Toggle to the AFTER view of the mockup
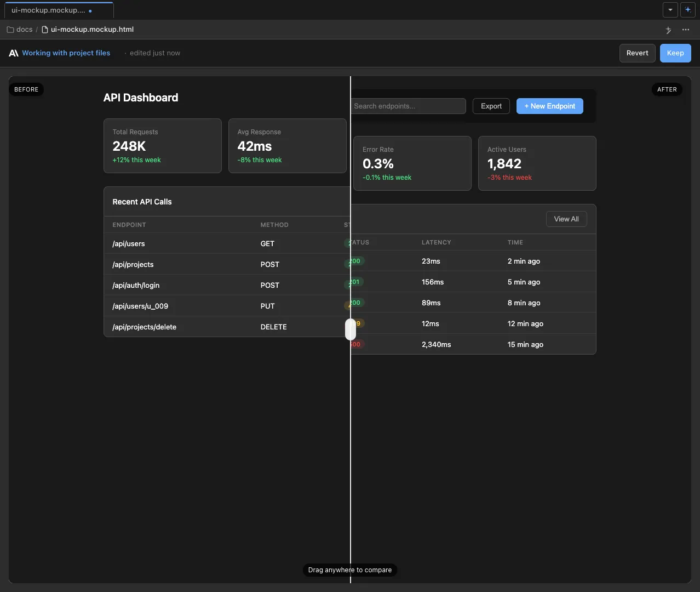 click(667, 89)
